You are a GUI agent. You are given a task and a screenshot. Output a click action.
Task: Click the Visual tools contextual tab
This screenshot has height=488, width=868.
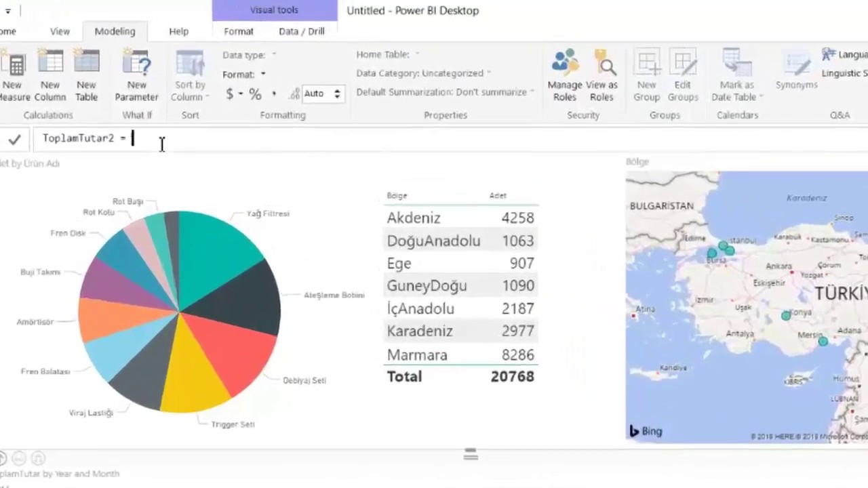click(274, 10)
